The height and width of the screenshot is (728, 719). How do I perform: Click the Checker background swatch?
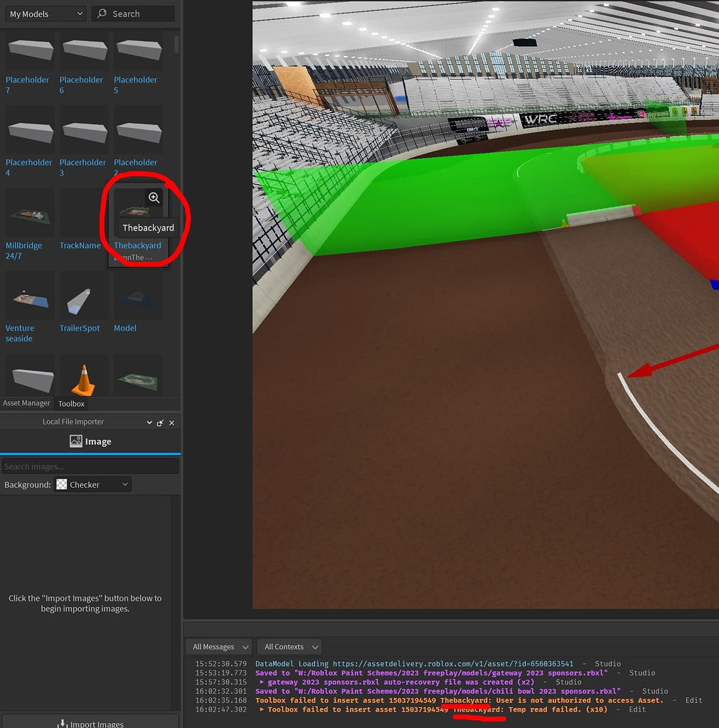60,484
